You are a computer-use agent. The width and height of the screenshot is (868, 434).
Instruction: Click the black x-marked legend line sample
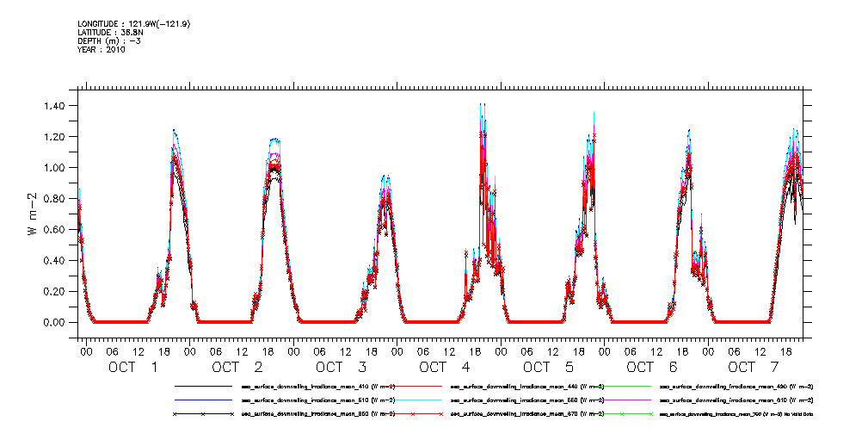203,414
